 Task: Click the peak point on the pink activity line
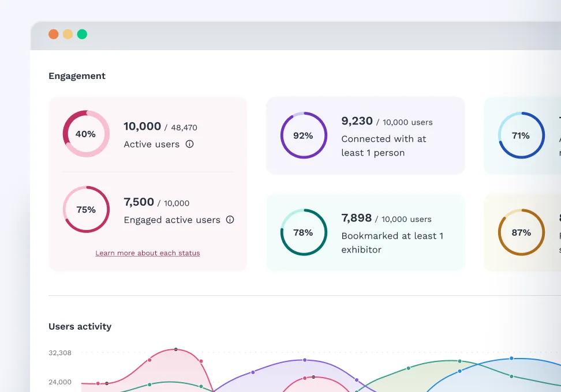(175, 349)
